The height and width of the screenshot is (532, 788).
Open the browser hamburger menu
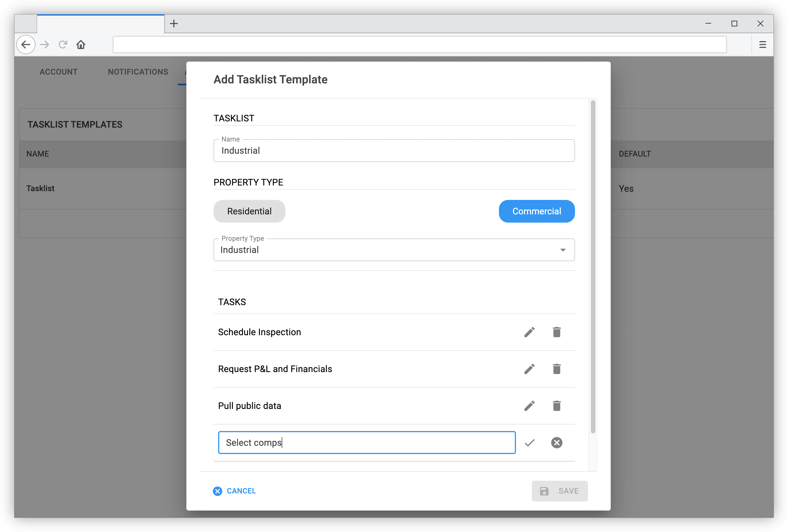click(x=762, y=45)
